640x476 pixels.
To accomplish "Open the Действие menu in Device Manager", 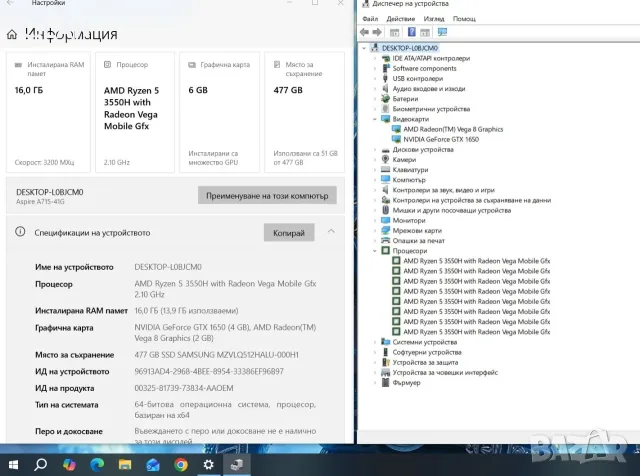I will click(400, 19).
